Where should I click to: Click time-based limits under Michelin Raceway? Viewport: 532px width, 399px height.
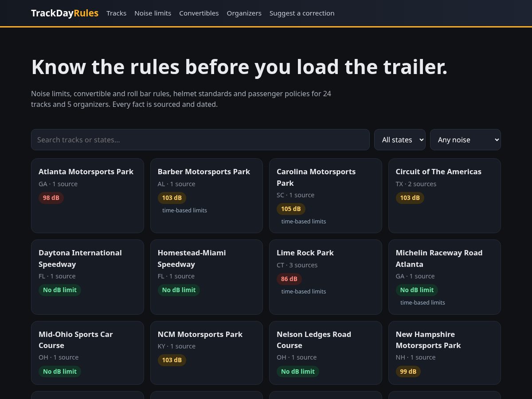pos(422,302)
